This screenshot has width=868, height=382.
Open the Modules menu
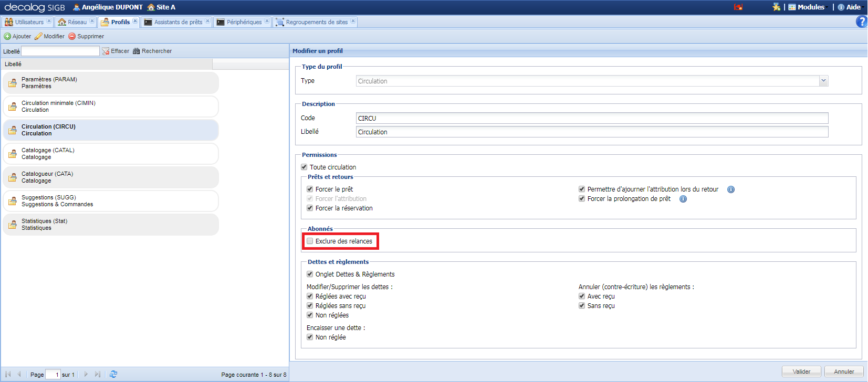pos(807,7)
